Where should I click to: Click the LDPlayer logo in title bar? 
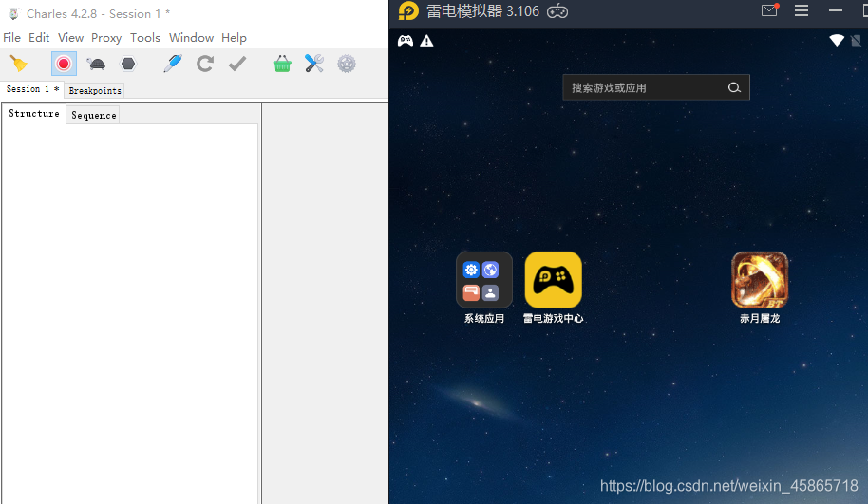pyautogui.click(x=408, y=11)
